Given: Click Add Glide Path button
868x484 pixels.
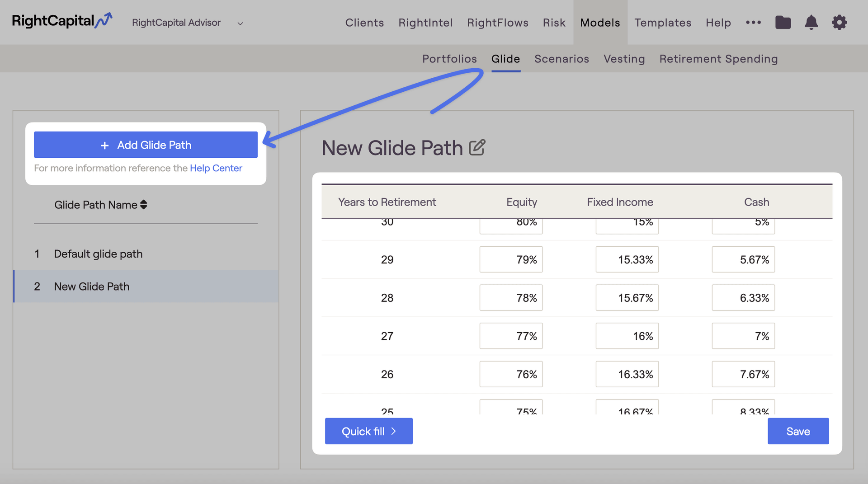Looking at the screenshot, I should pyautogui.click(x=146, y=145).
